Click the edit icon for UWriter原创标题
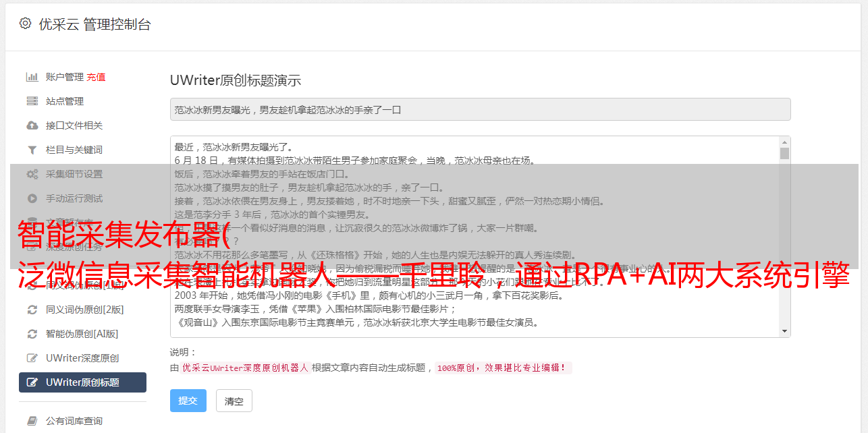Image resolution: width=868 pixels, height=433 pixels. [32, 382]
